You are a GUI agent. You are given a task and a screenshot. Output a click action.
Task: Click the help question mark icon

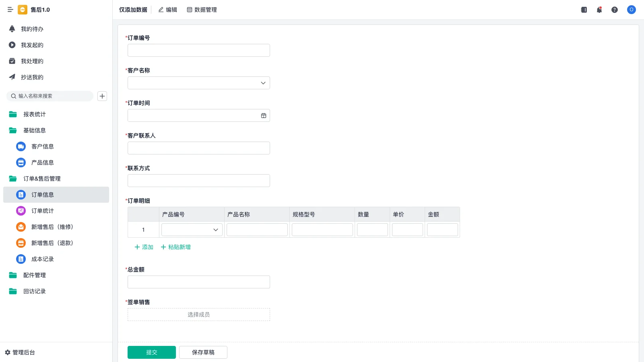[615, 10]
